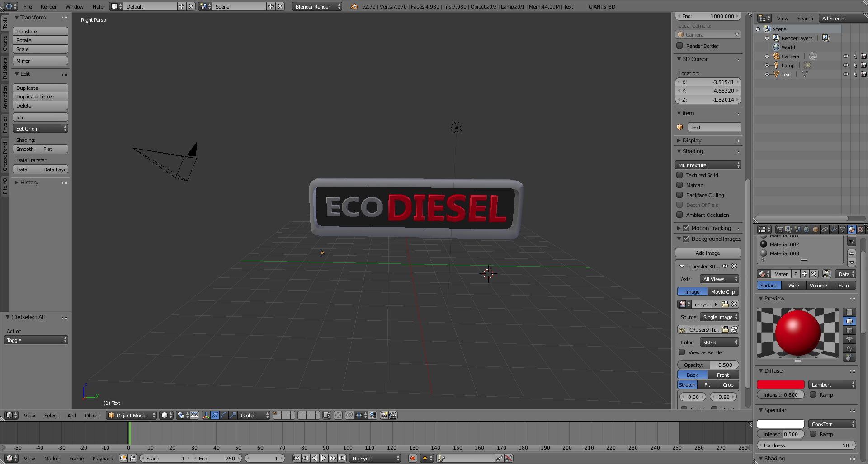Viewport: 868px width, 464px height.
Task: Open the Modifiers wrench properties tab
Action: [x=834, y=230]
